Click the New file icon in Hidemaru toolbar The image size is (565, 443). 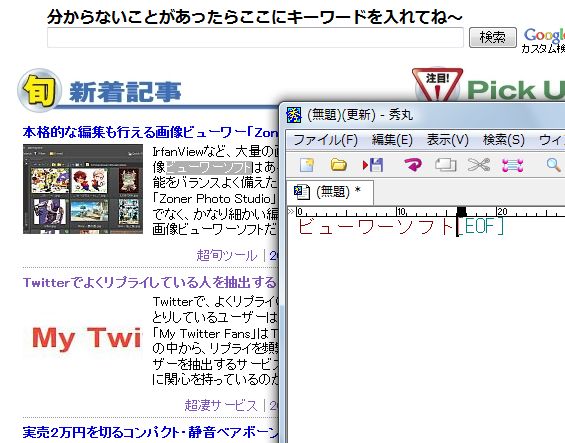click(x=307, y=165)
